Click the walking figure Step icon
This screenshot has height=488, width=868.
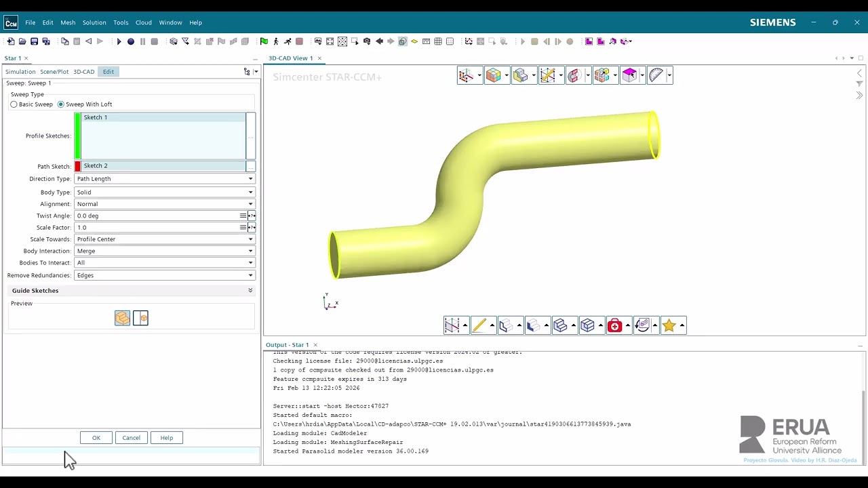275,41
